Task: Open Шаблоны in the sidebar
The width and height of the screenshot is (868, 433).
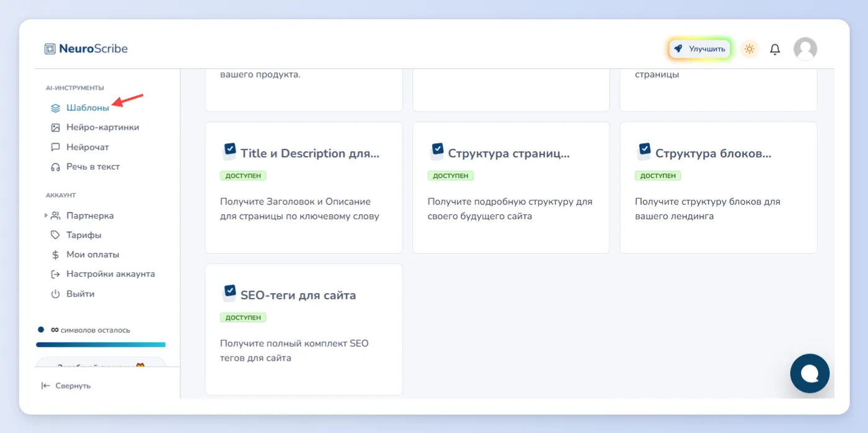Action: click(x=87, y=108)
